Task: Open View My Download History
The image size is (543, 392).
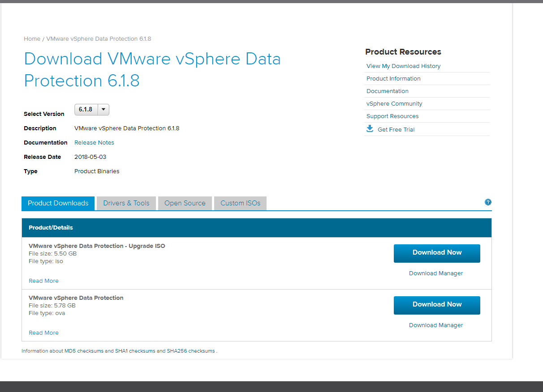Action: [x=403, y=66]
